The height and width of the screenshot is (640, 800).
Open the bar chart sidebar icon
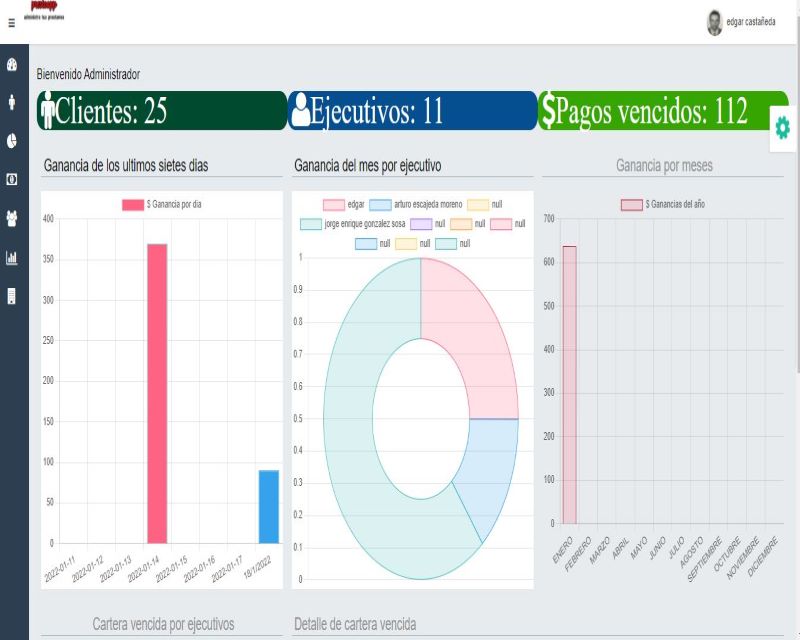(12, 257)
